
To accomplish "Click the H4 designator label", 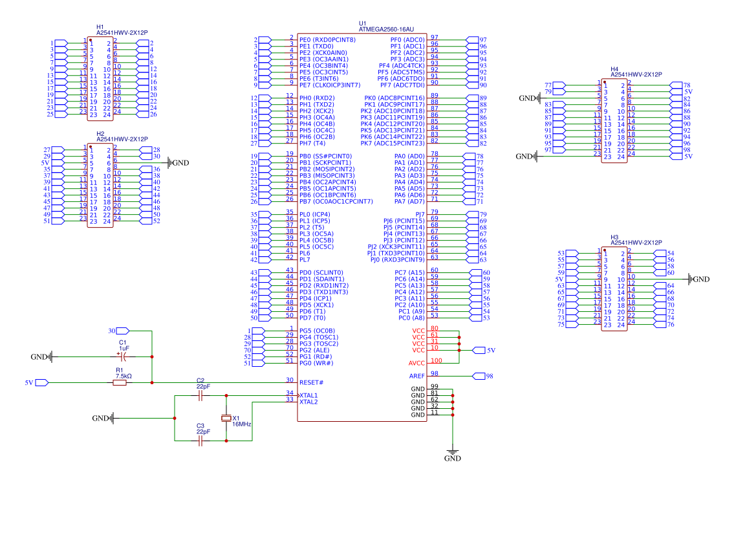I will click(x=614, y=69).
